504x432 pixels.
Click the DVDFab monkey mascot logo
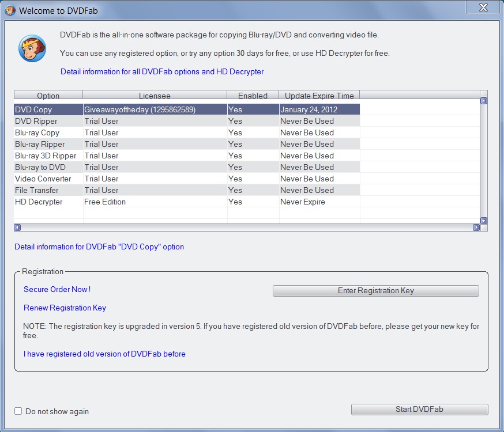[x=32, y=48]
